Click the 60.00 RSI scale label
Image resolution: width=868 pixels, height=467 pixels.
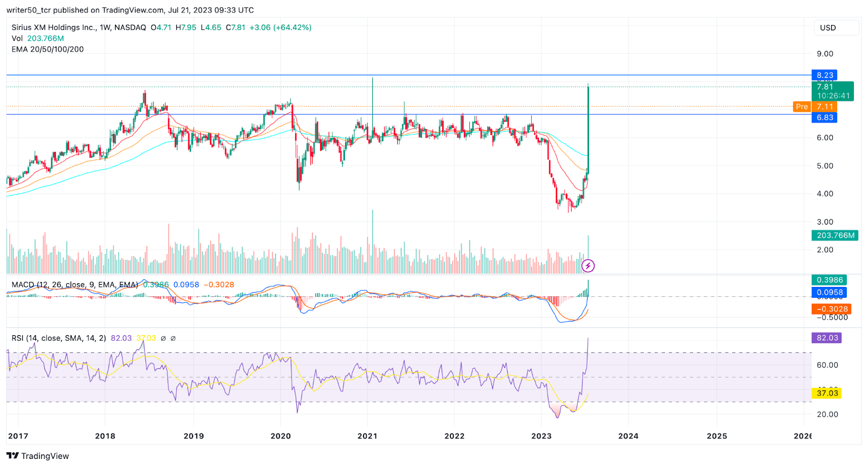point(827,365)
